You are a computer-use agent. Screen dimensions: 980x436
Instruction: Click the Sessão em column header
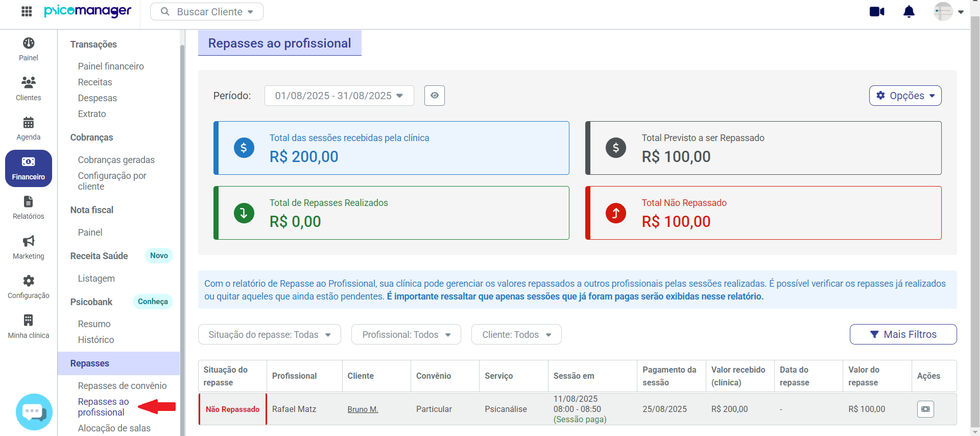coord(592,376)
